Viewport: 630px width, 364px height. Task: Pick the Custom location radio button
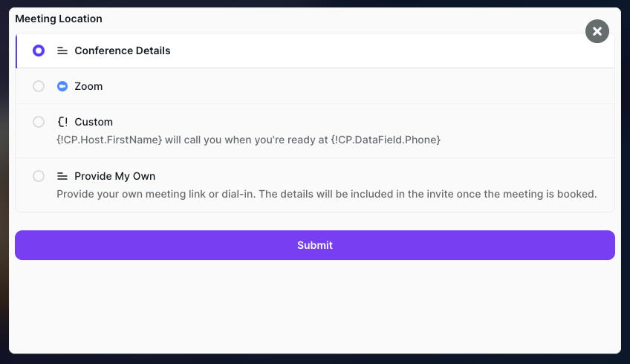(39, 122)
